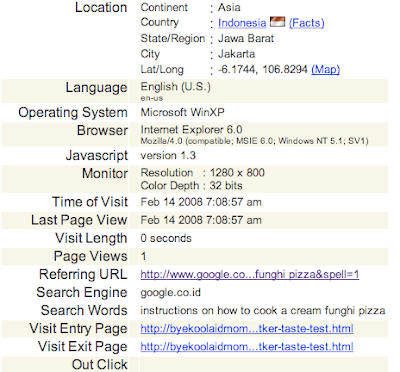Select the Last Page View timestamp value
400x372 pixels.
(x=201, y=220)
